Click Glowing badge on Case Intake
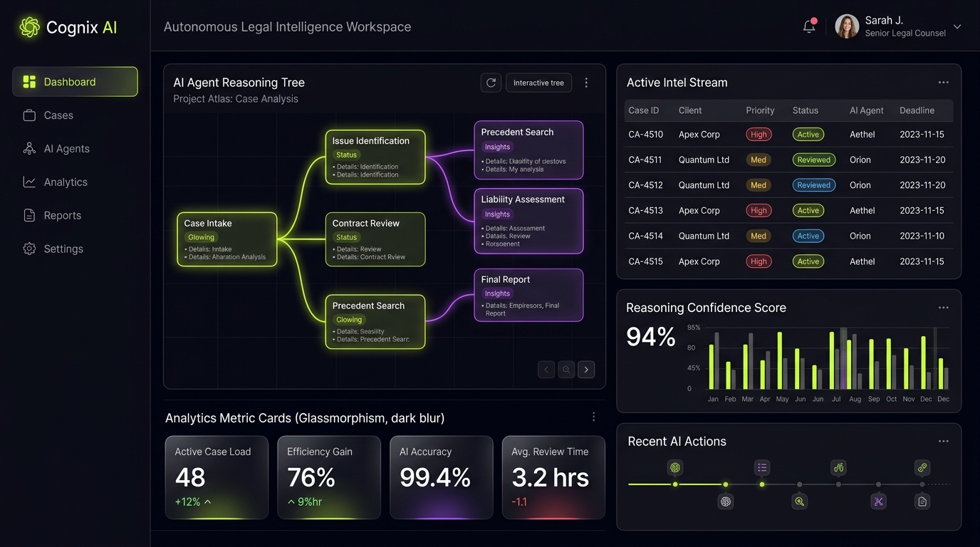The image size is (980, 547). click(x=202, y=237)
